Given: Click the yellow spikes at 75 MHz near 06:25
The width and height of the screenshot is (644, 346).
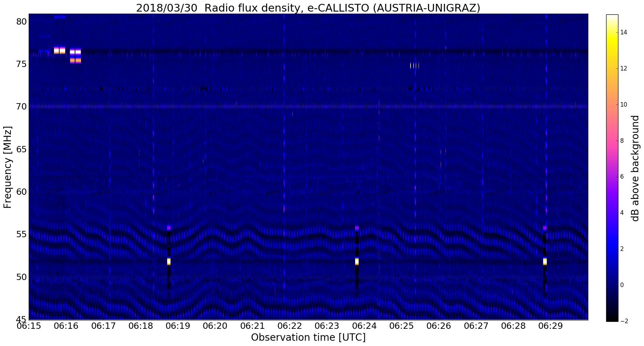Looking at the screenshot, I should (x=414, y=65).
